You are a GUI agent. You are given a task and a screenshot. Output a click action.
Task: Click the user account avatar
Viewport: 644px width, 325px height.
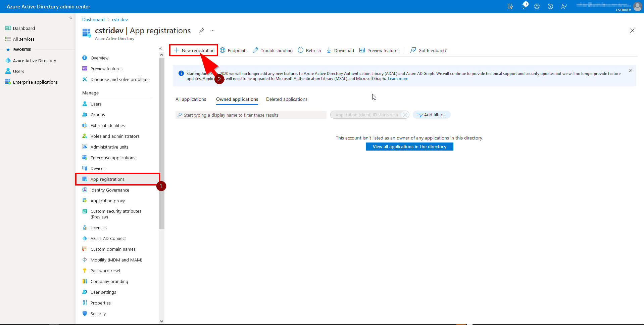tap(637, 6)
